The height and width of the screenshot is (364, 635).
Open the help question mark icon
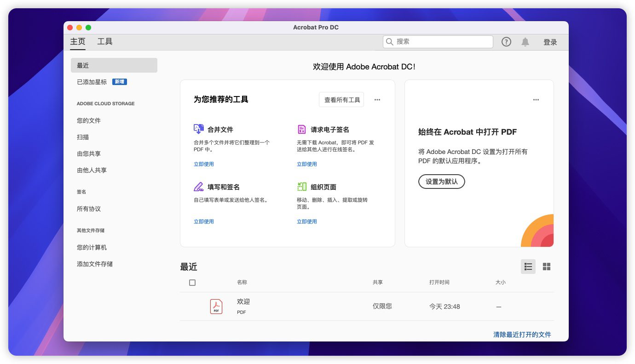(x=506, y=42)
